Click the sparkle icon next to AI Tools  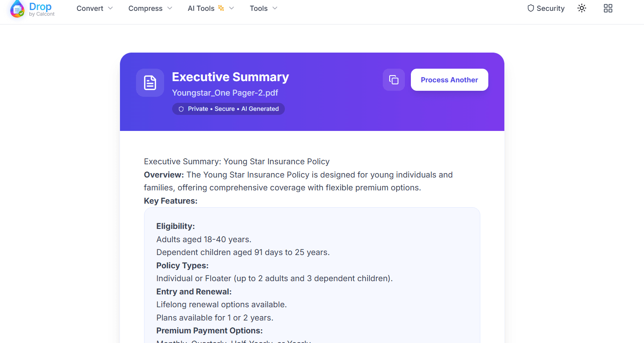click(x=221, y=7)
